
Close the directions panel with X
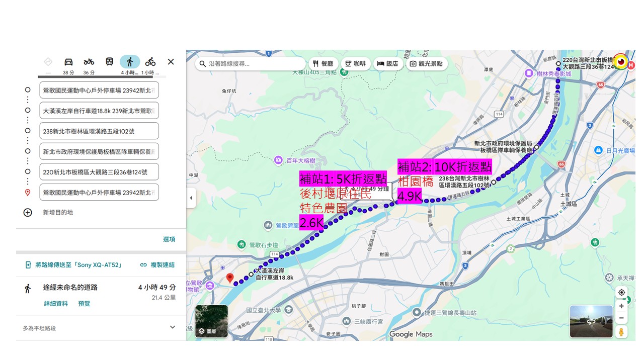[171, 62]
